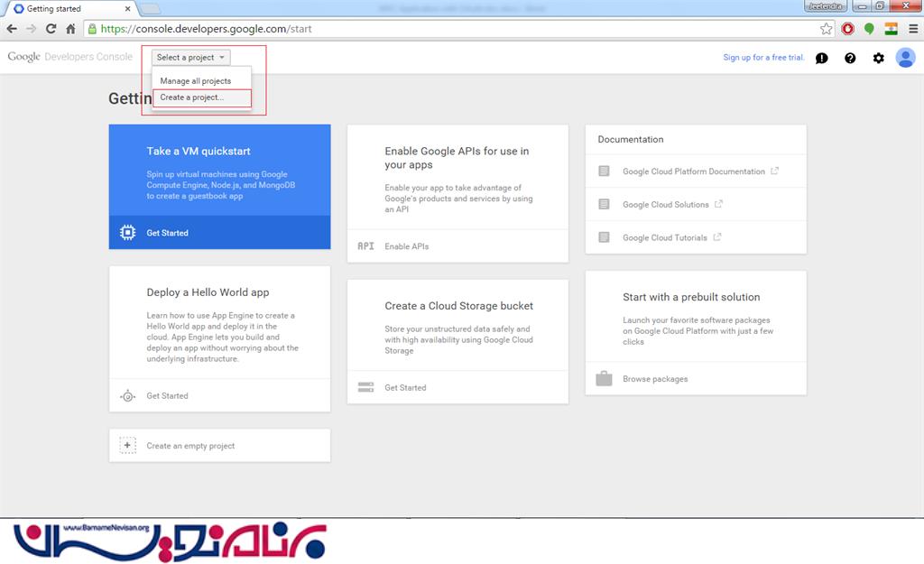Open the help question mark icon

tap(850, 58)
